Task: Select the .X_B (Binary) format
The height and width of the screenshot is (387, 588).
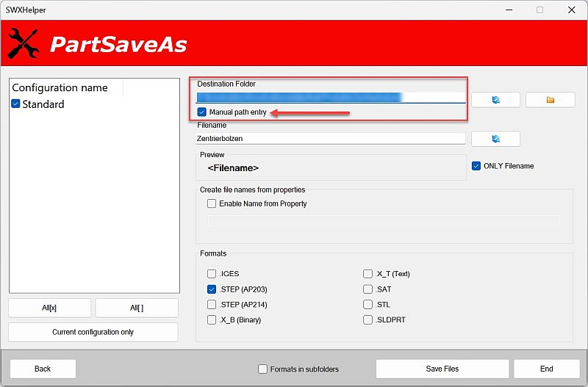Action: pos(212,320)
